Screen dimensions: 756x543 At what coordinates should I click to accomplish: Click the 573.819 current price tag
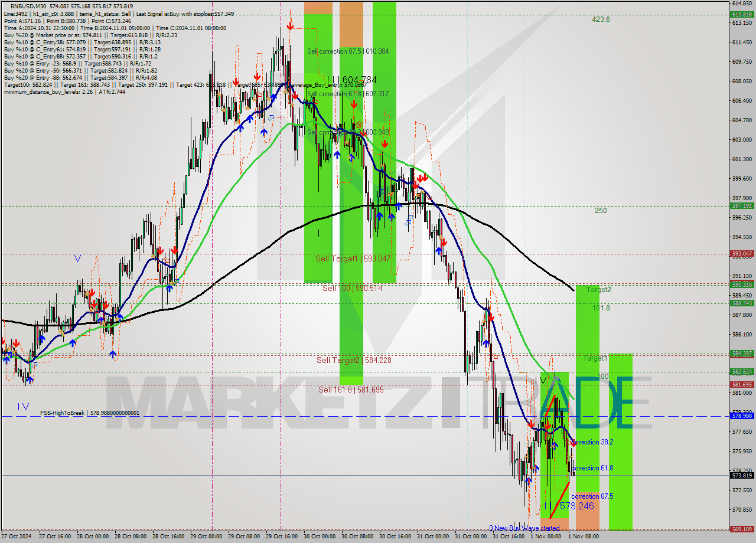click(x=742, y=476)
